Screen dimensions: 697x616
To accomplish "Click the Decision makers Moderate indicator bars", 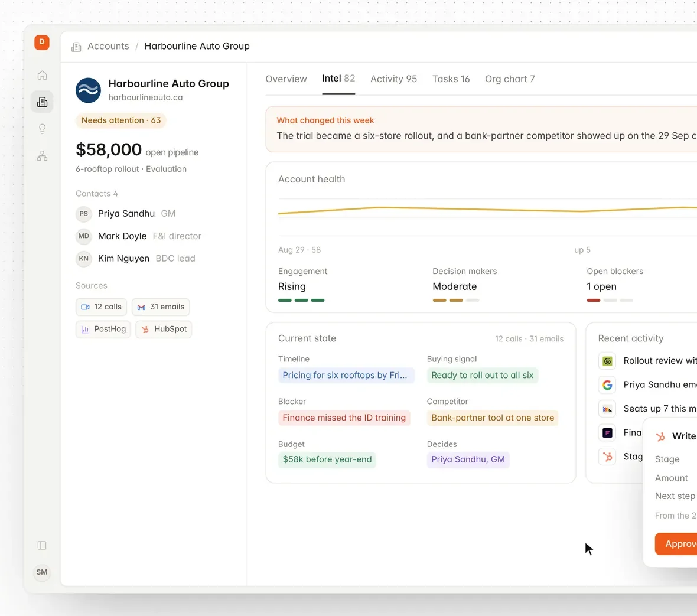I will [x=455, y=301].
